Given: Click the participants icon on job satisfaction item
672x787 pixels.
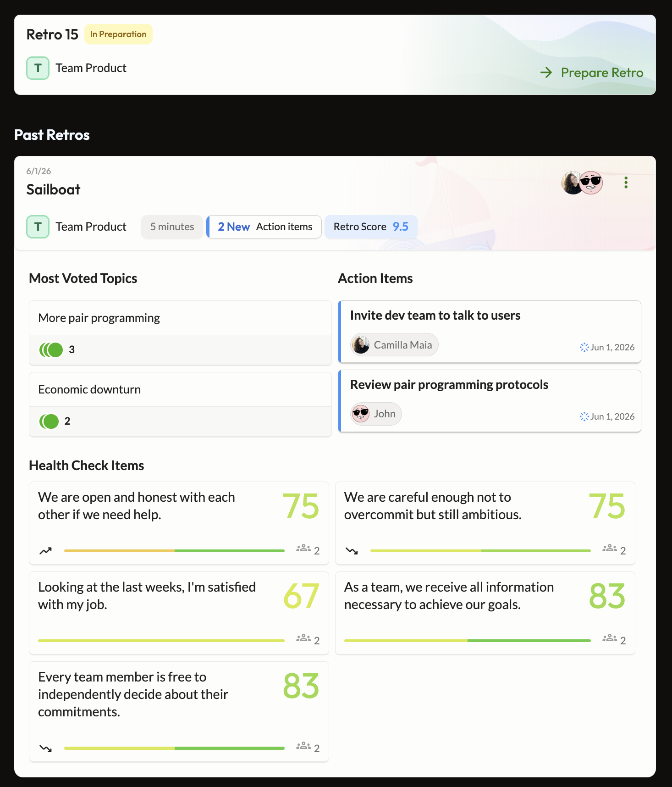Looking at the screenshot, I should coord(303,638).
